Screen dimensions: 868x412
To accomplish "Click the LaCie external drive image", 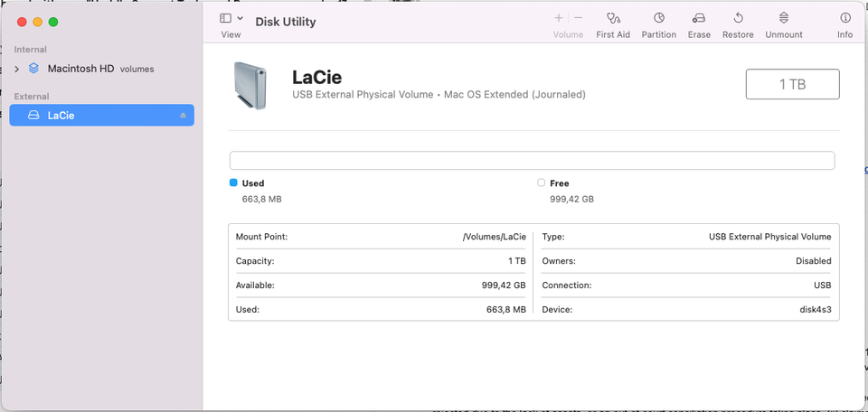I will (x=250, y=86).
